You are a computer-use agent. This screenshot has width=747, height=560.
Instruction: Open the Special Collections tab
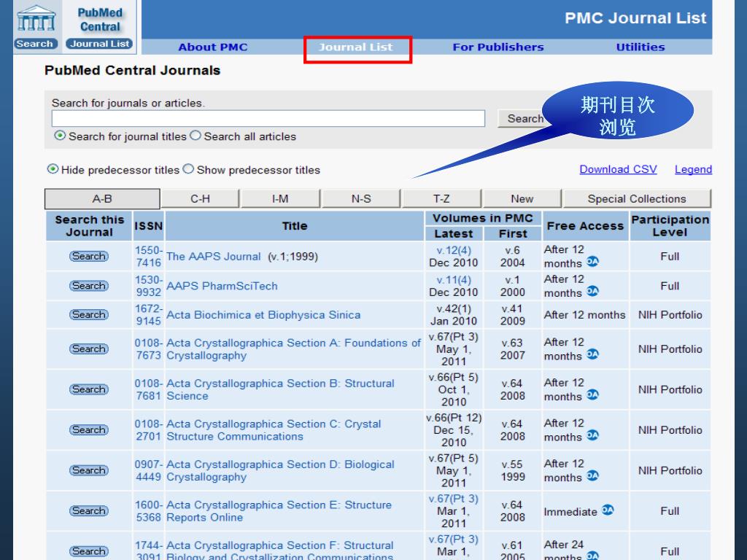[637, 199]
